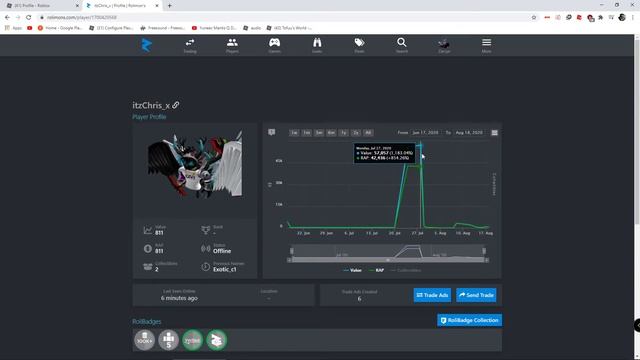This screenshot has height=360, width=640.
Task: Open the Trading section with the arrows icon
Action: [190, 45]
